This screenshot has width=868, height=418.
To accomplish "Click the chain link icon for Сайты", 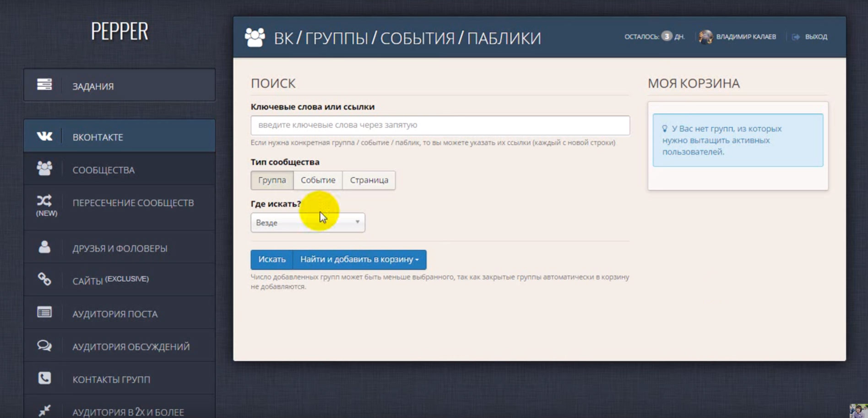I will coord(44,279).
